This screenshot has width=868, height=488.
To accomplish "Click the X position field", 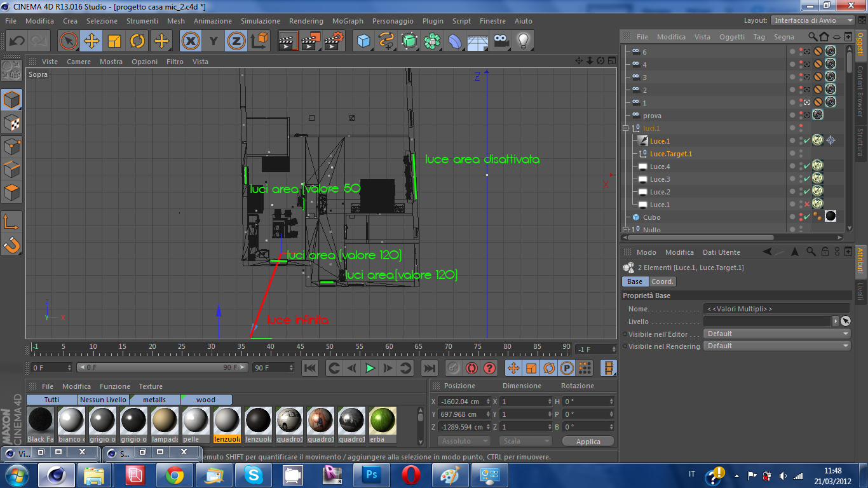I will click(465, 402).
